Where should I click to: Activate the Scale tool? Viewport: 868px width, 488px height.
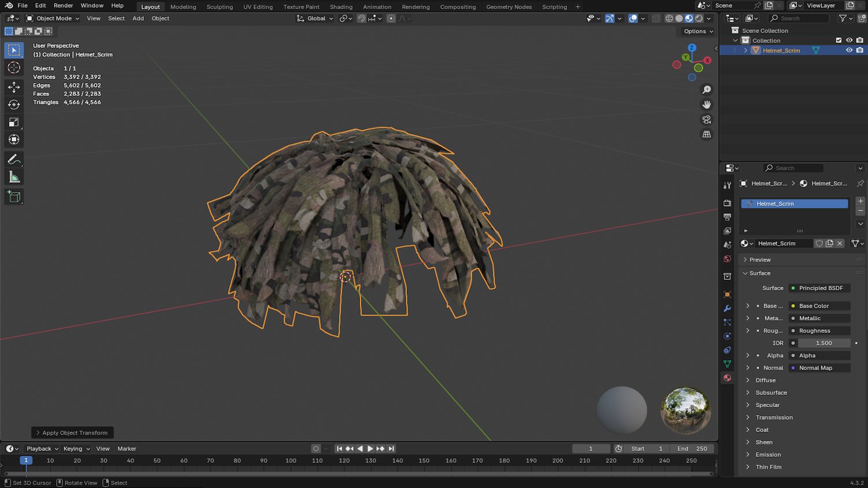[x=14, y=122]
